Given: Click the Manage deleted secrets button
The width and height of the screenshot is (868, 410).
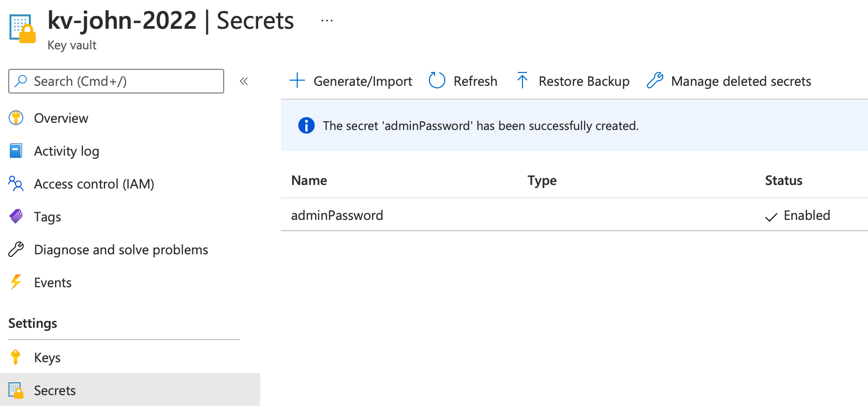Looking at the screenshot, I should click(x=740, y=81).
